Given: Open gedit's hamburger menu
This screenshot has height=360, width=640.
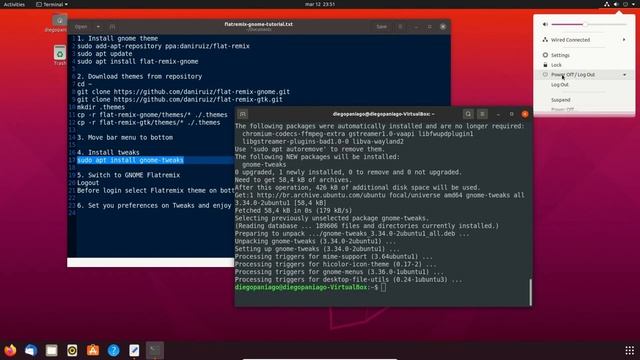Looking at the screenshot, I should pyautogui.click(x=400, y=27).
